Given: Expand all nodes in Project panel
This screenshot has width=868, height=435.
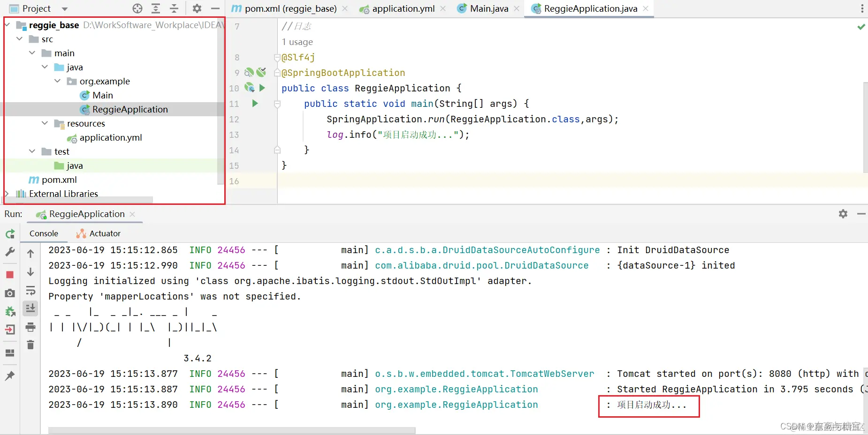Looking at the screenshot, I should click(x=156, y=8).
